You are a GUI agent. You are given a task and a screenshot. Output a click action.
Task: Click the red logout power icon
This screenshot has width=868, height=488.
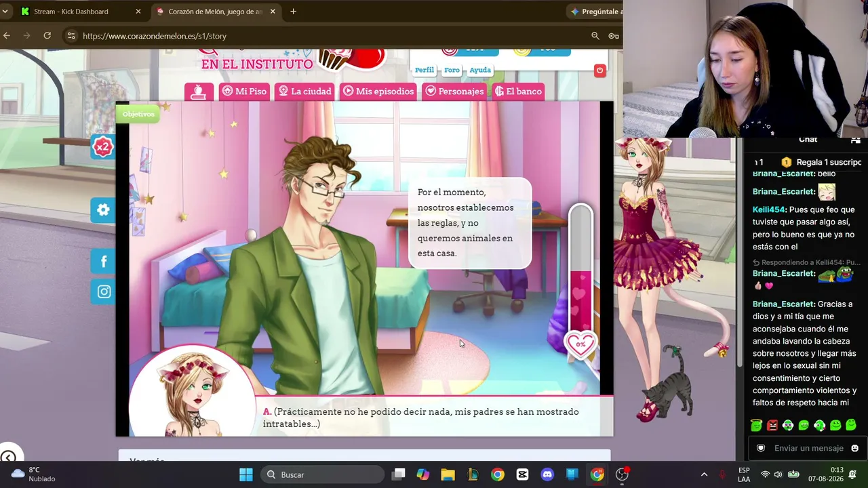(599, 70)
